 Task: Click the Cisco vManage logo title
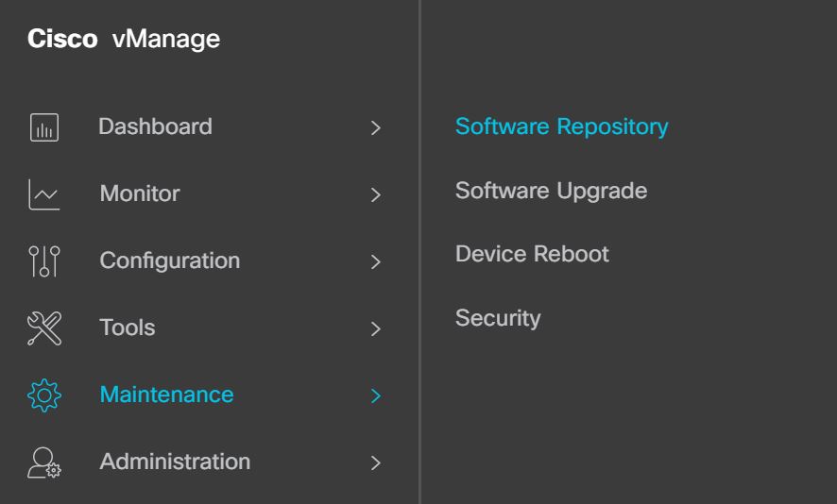pos(124,40)
